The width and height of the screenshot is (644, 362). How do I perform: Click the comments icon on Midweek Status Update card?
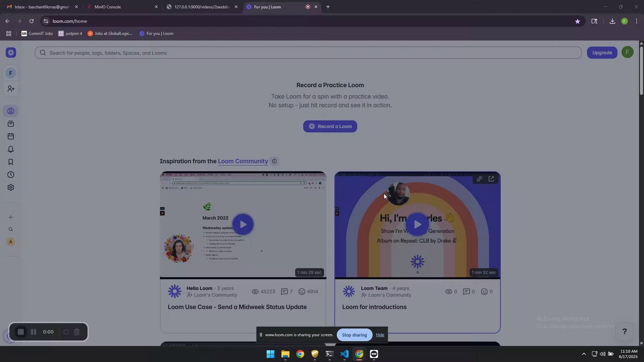(x=284, y=292)
